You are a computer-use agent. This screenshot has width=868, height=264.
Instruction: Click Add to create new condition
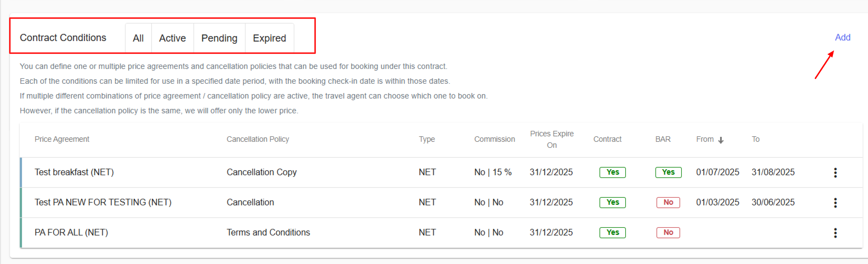click(x=842, y=37)
